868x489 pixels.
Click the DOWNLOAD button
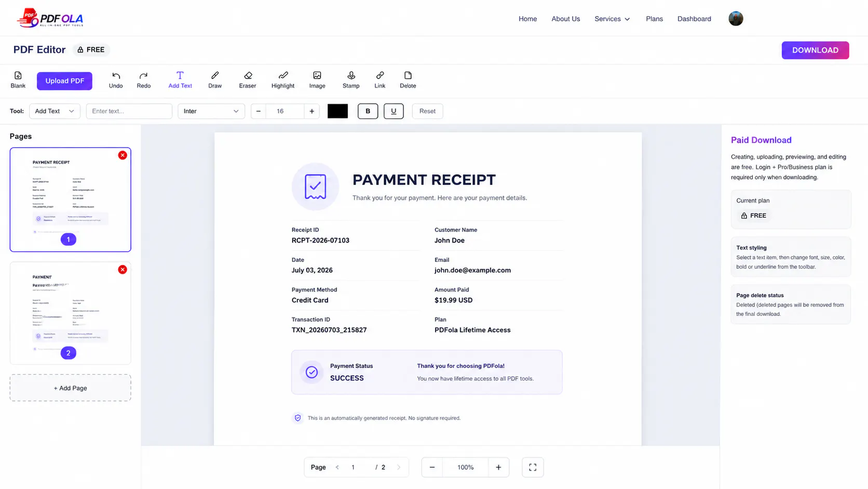pyautogui.click(x=815, y=50)
